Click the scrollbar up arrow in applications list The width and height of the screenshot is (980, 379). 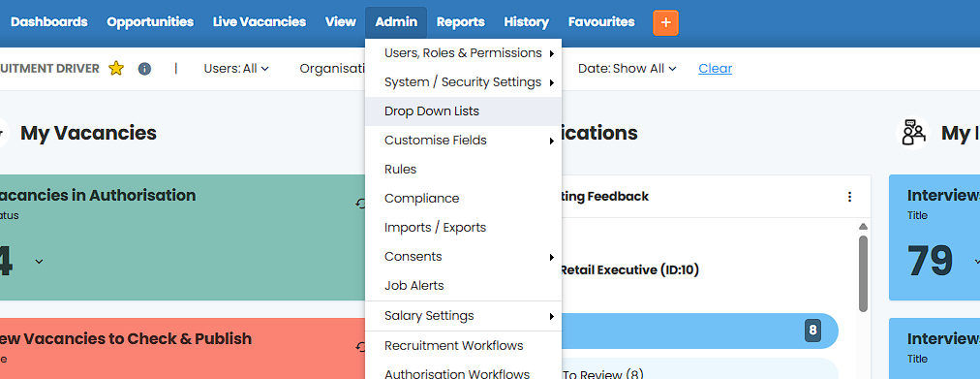(x=863, y=227)
